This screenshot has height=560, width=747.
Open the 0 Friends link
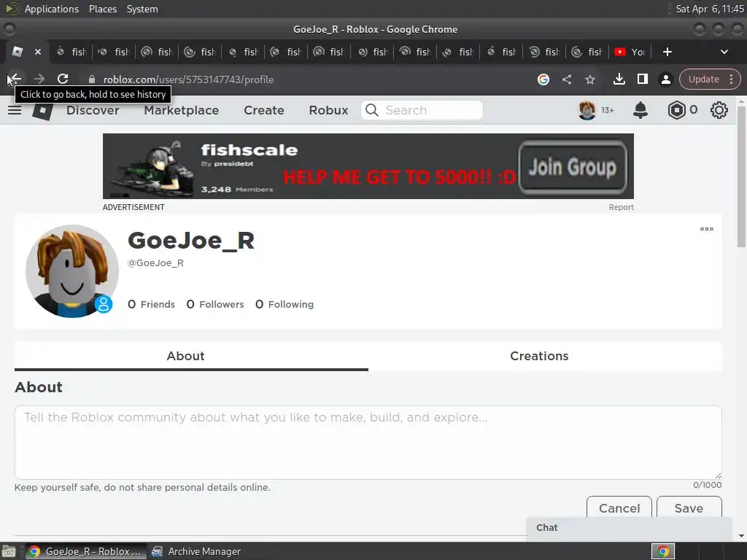point(152,304)
